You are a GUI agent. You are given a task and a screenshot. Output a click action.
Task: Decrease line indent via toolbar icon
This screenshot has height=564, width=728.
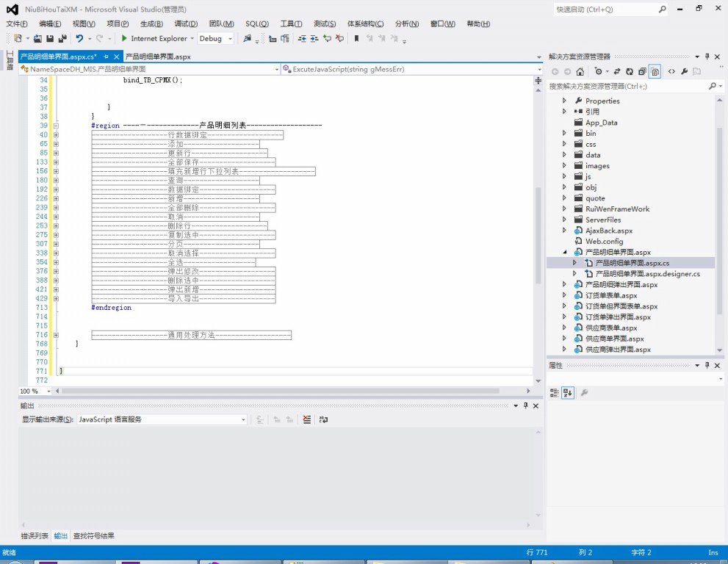click(x=302, y=38)
